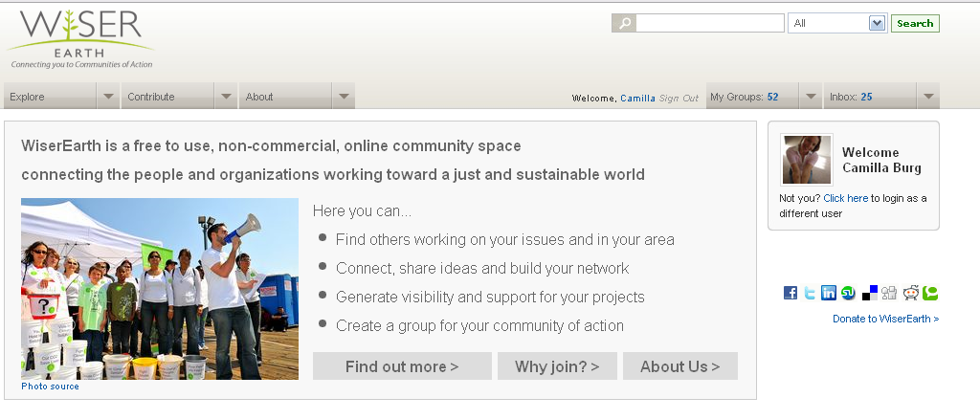Click 'Generate visibility and support for your projects'

click(x=490, y=297)
